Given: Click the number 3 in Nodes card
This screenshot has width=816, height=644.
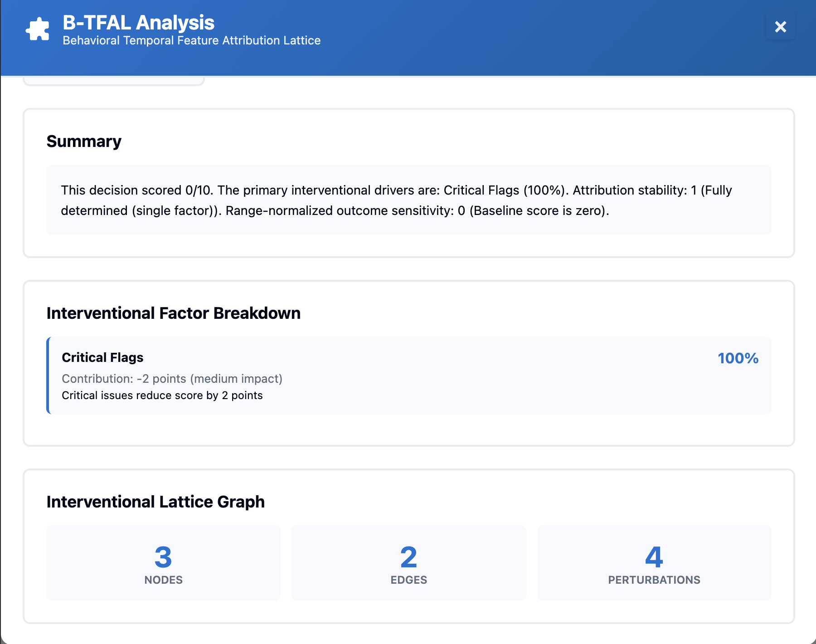Looking at the screenshot, I should 163,557.
